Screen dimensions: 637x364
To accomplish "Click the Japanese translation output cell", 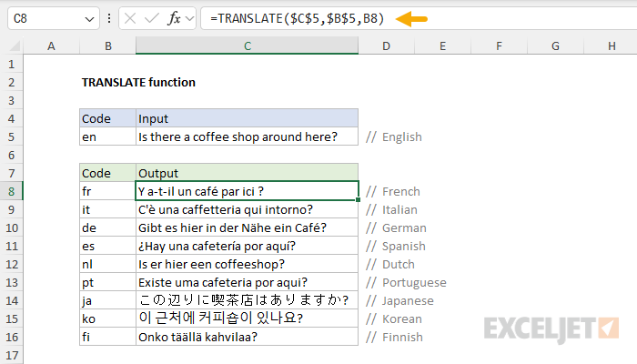I will pos(247,300).
